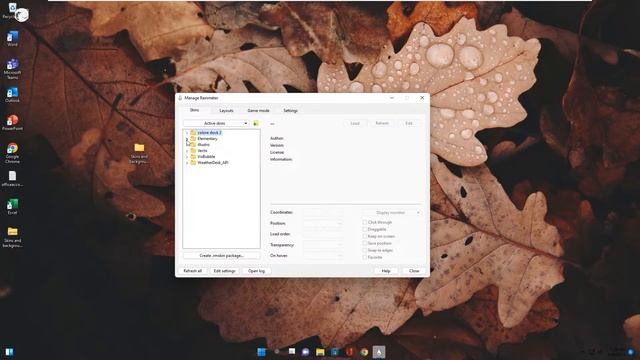This screenshot has width=640, height=360.
Task: Select the Vectis skin row
Action: pyautogui.click(x=202, y=151)
